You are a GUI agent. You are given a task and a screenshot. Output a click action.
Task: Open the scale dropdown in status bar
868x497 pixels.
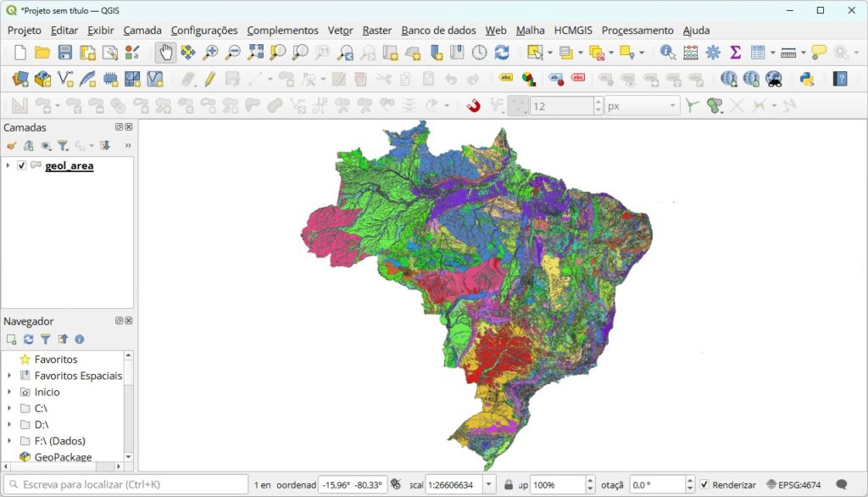point(488,485)
